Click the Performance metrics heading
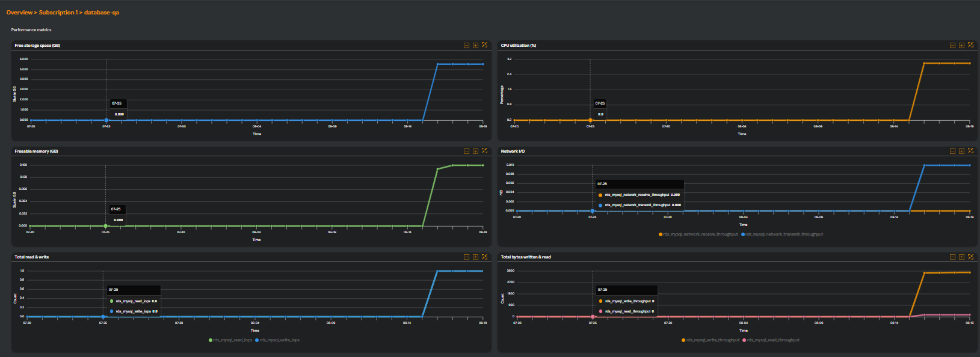Screen dimensions: 980x357 point(31,29)
